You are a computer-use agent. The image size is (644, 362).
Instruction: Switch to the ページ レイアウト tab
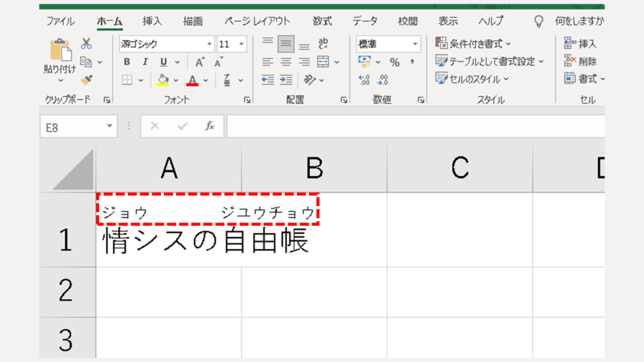tap(257, 21)
